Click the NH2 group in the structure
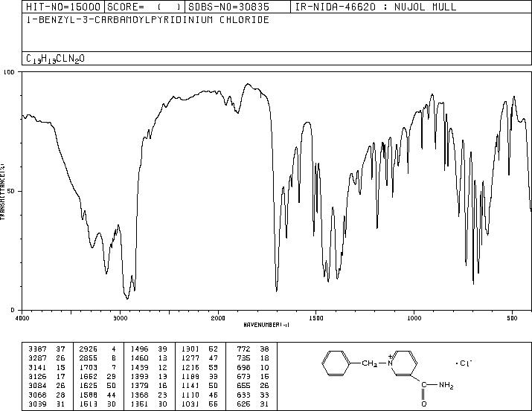Viewport: 532px width, 411px height. [446, 385]
